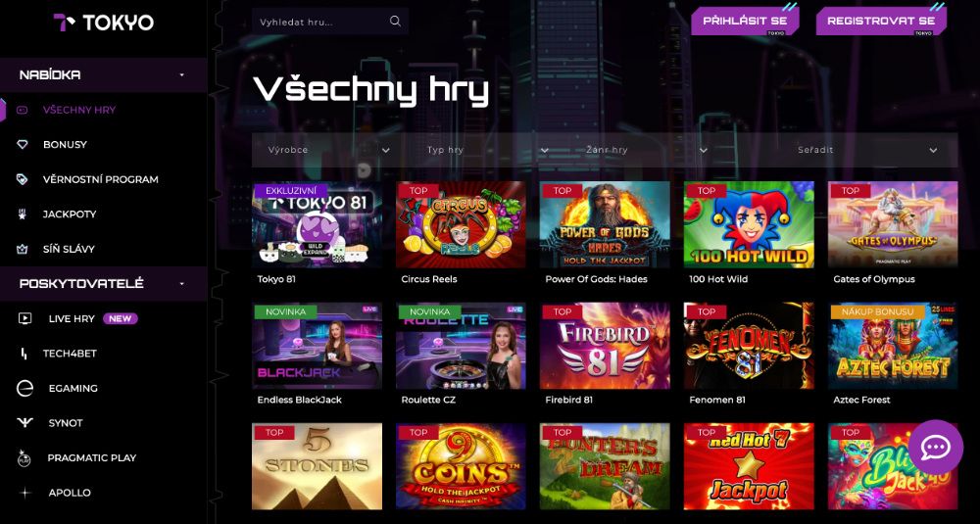Screen dimensions: 980x524
Task: Click the Síň slávy crown icon
Action: click(x=23, y=249)
